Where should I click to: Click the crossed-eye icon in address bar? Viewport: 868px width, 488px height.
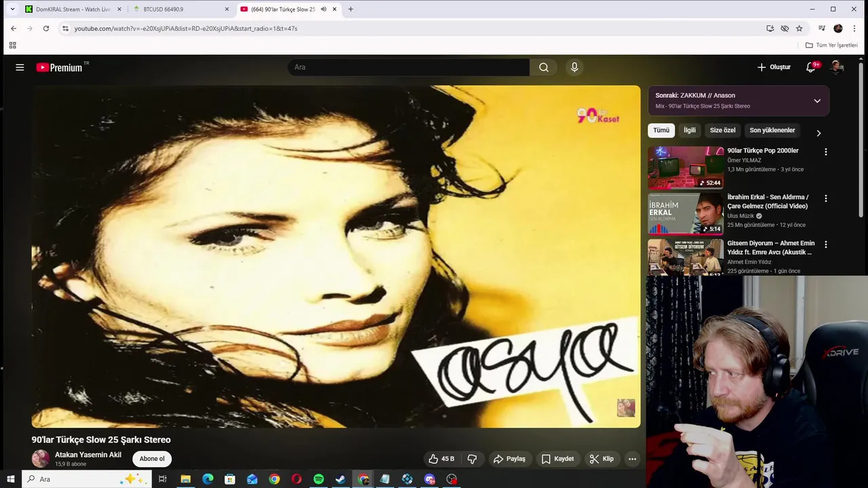click(x=785, y=28)
